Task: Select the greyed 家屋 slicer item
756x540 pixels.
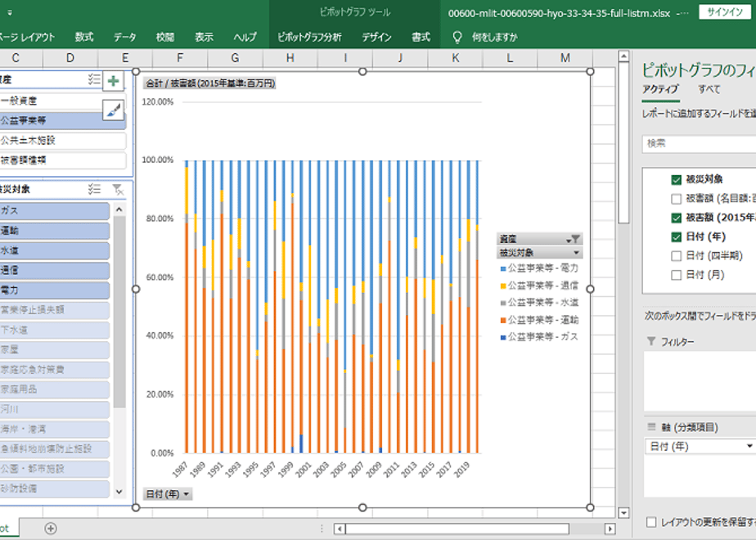Action: coord(55,349)
